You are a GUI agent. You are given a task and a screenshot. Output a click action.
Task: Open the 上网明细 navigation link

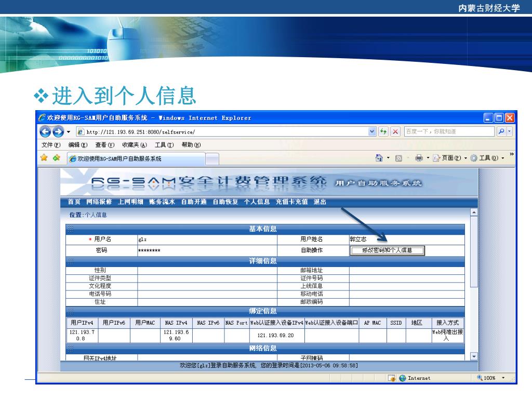[x=130, y=202]
